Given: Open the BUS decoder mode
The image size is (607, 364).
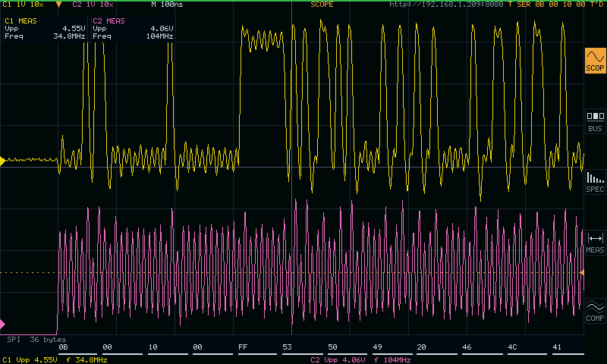Looking at the screenshot, I should point(595,121).
